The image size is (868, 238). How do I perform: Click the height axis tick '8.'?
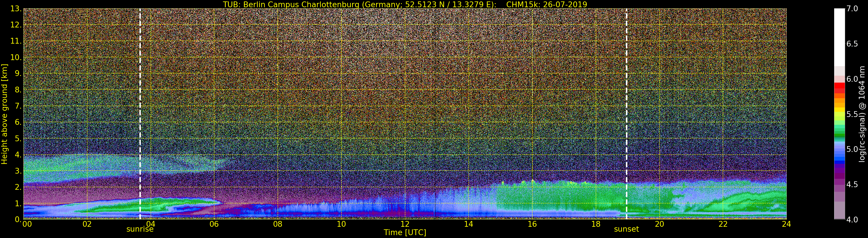(x=18, y=90)
